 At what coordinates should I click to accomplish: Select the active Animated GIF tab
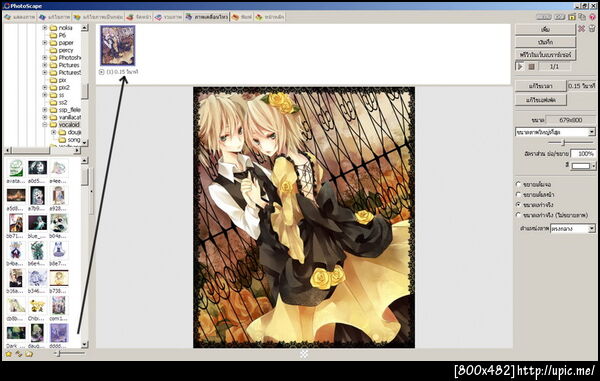coord(207,17)
